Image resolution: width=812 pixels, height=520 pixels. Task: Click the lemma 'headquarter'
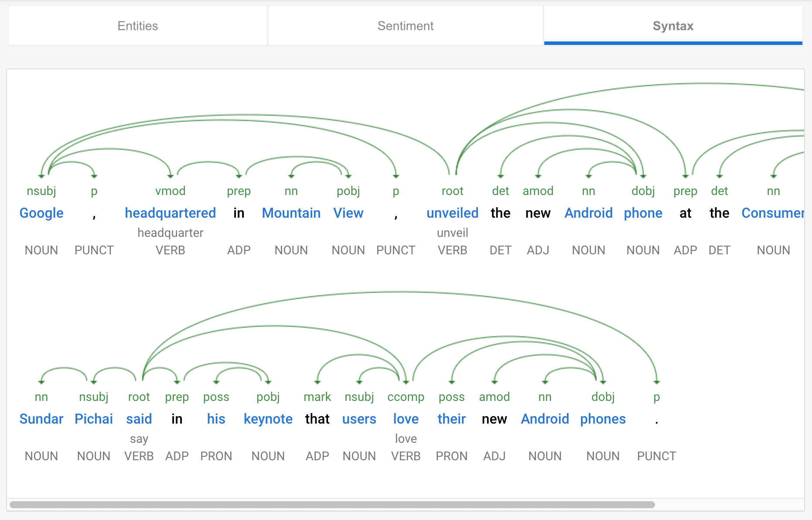(x=170, y=233)
